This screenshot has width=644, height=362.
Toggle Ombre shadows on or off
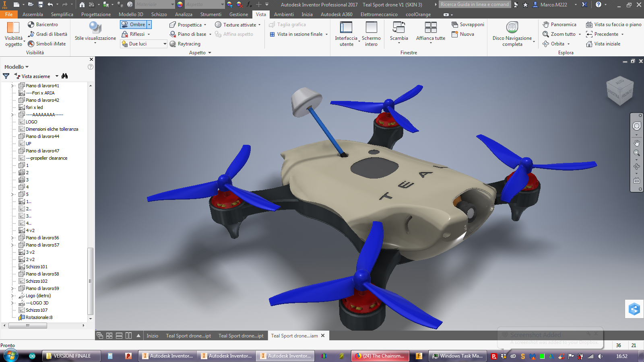point(134,25)
